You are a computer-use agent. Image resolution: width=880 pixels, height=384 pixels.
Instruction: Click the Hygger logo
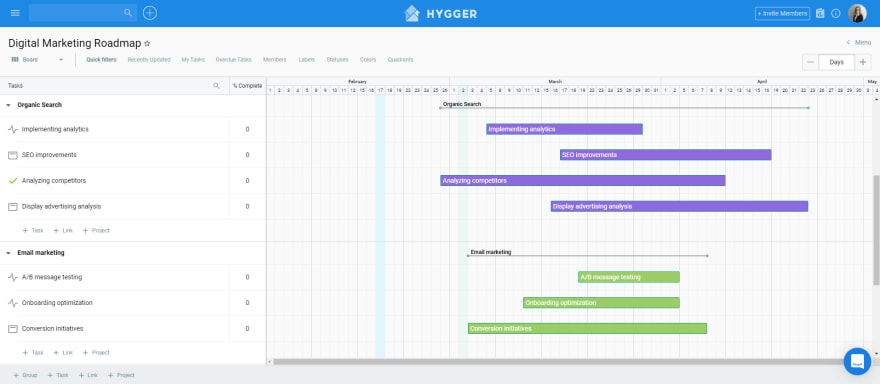441,13
